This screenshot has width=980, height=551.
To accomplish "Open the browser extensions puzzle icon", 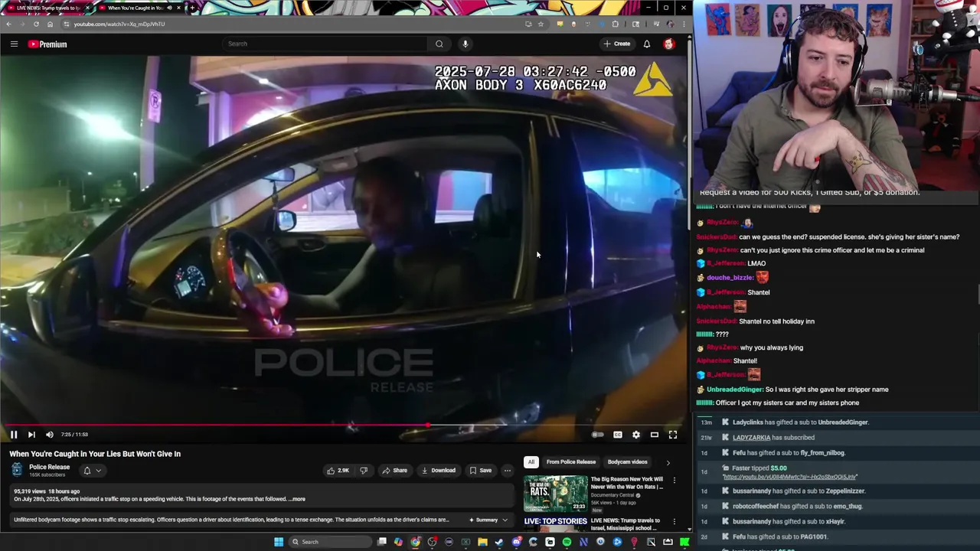I will pos(616,24).
